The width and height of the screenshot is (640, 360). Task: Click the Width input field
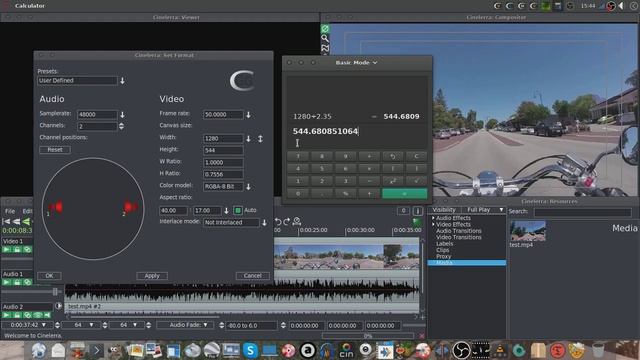[x=223, y=139]
